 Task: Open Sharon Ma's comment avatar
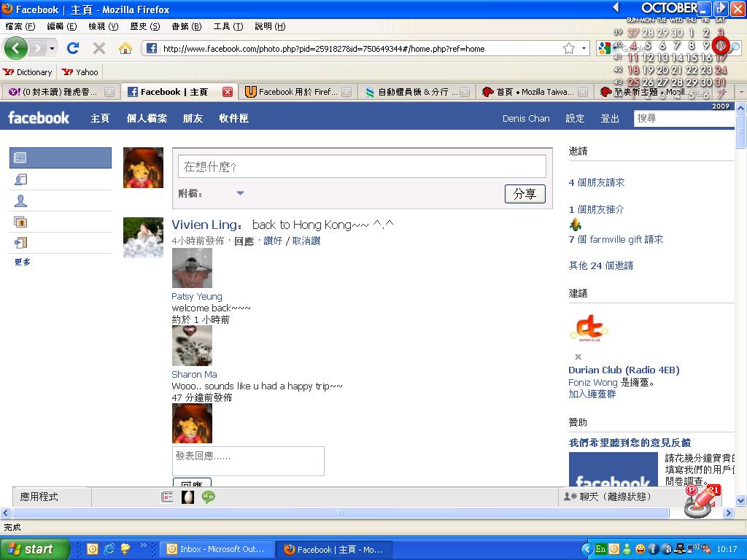pyautogui.click(x=192, y=346)
